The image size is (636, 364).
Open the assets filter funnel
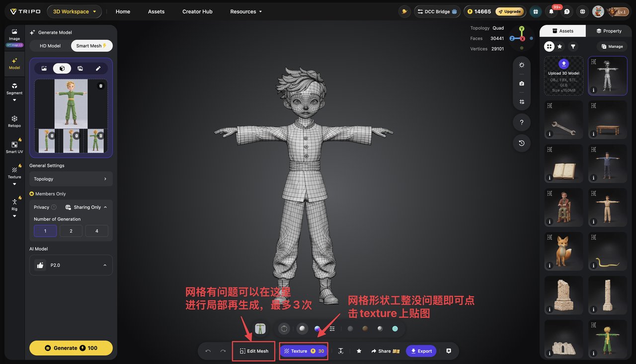(x=573, y=46)
